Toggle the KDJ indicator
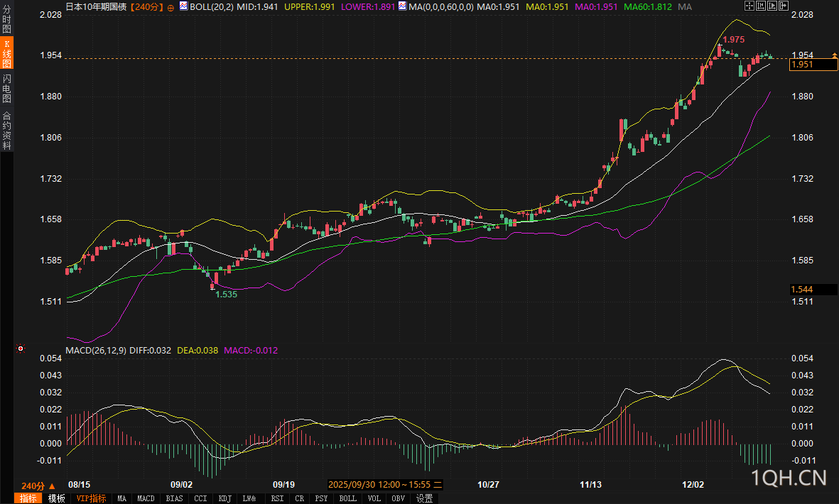This screenshot has height=504, width=839. coord(225,498)
